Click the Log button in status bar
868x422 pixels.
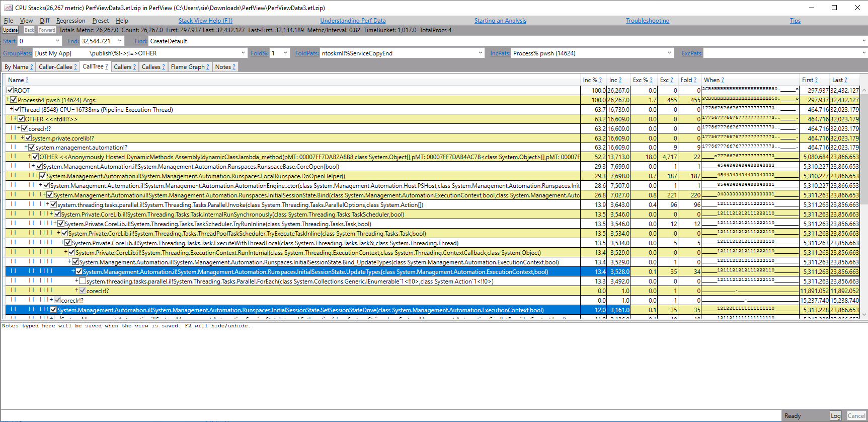click(836, 415)
